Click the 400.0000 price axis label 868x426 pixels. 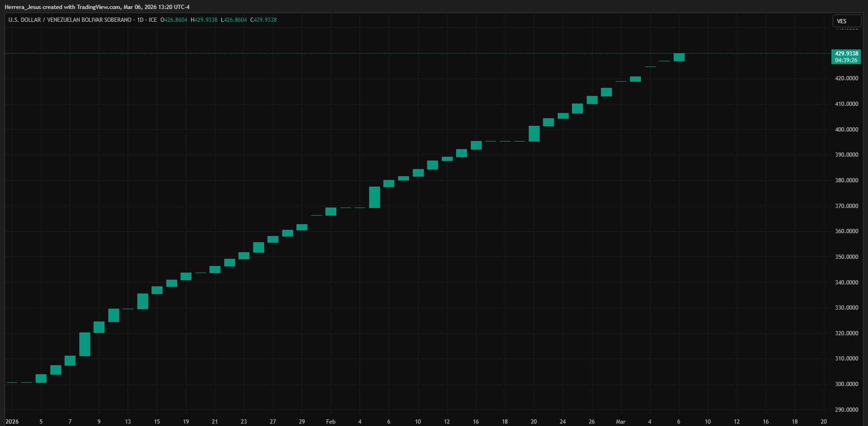click(x=846, y=129)
